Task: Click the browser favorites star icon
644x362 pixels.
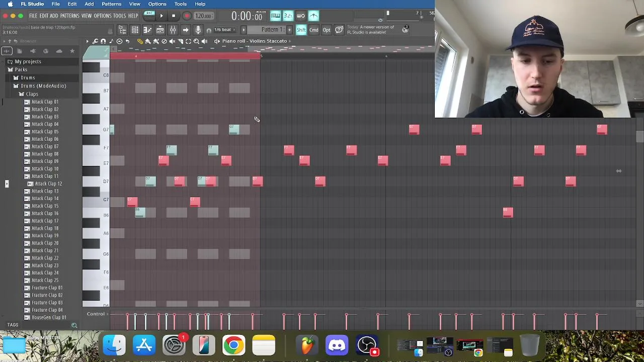Action: coord(72,51)
